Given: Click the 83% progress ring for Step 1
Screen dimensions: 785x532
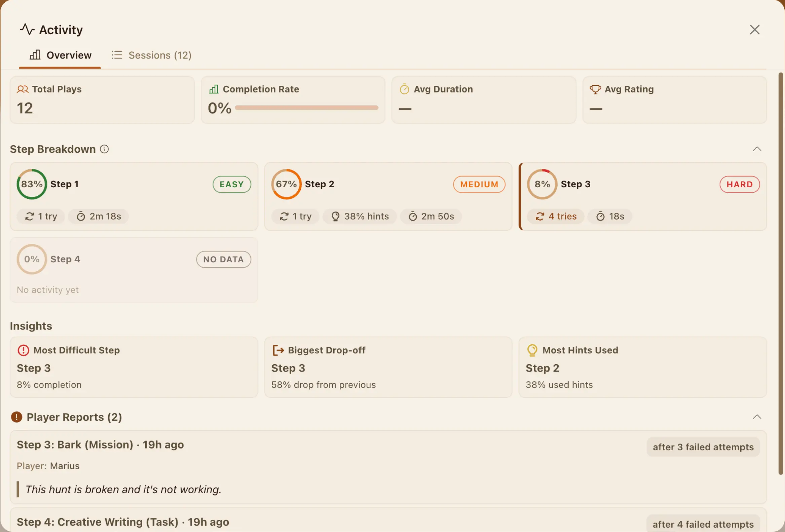Looking at the screenshot, I should 32,184.
